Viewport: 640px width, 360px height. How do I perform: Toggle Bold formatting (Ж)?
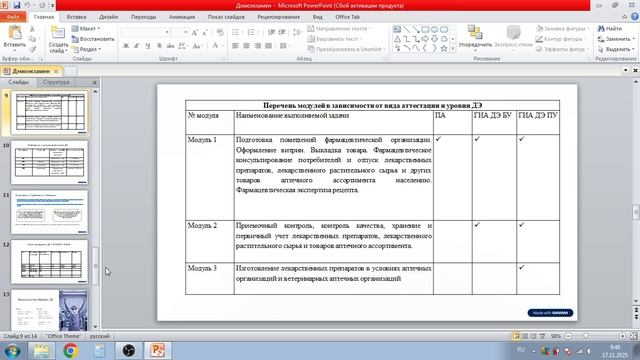[x=126, y=46]
